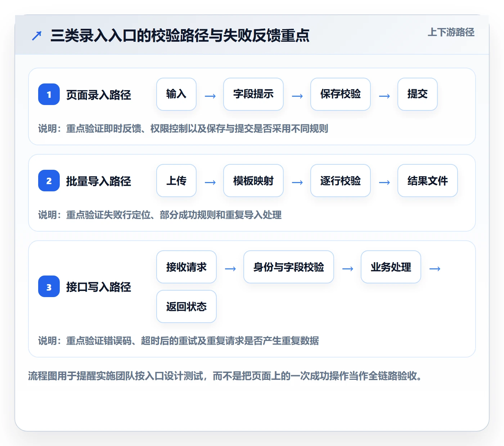Click the arrow between 输入 and 字段提示
This screenshot has height=446, width=504.
point(210,96)
